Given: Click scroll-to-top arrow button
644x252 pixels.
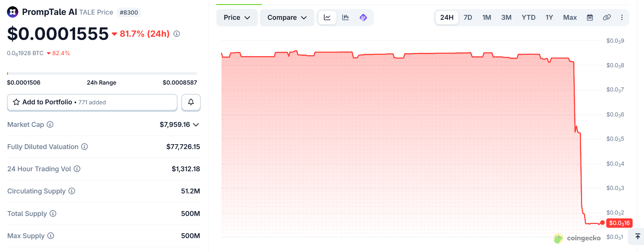Looking at the screenshot, I should click(638, 236).
